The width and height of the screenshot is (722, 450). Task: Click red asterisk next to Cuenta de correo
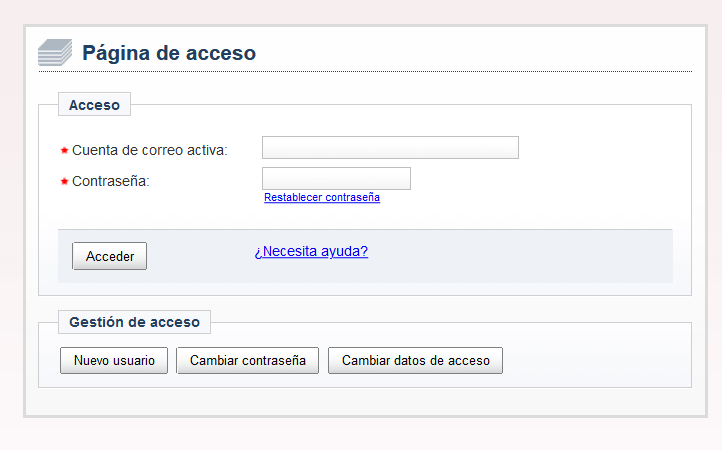point(64,150)
